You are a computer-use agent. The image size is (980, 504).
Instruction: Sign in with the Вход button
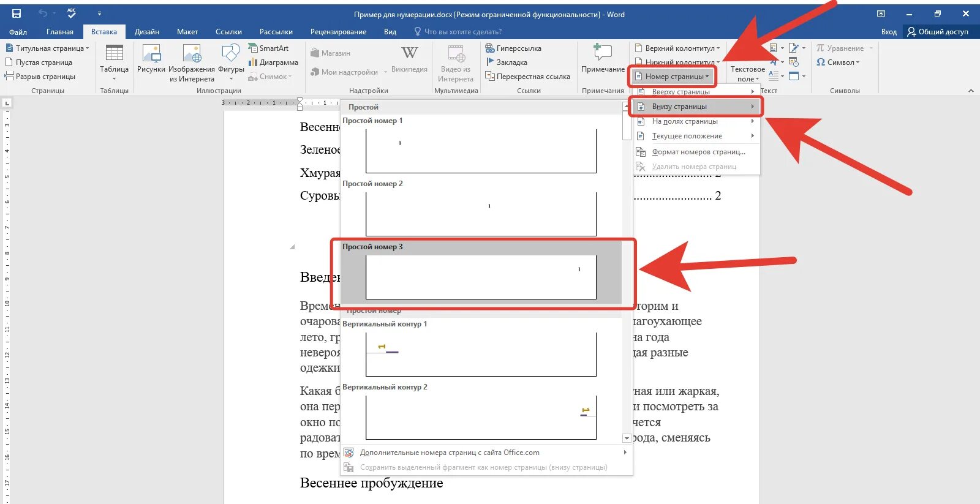tap(889, 32)
